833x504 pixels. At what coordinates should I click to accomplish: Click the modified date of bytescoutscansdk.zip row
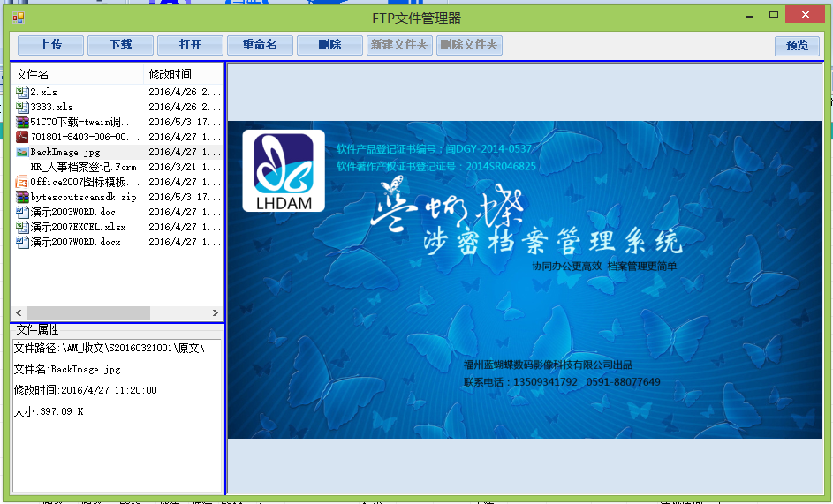tap(184, 197)
